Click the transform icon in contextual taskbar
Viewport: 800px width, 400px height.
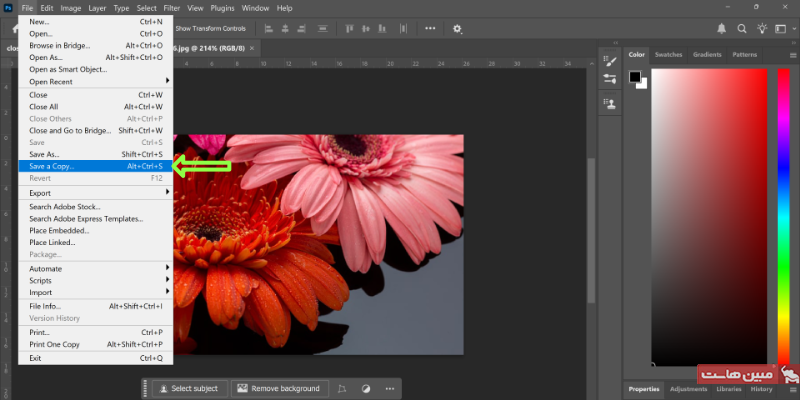click(342, 388)
